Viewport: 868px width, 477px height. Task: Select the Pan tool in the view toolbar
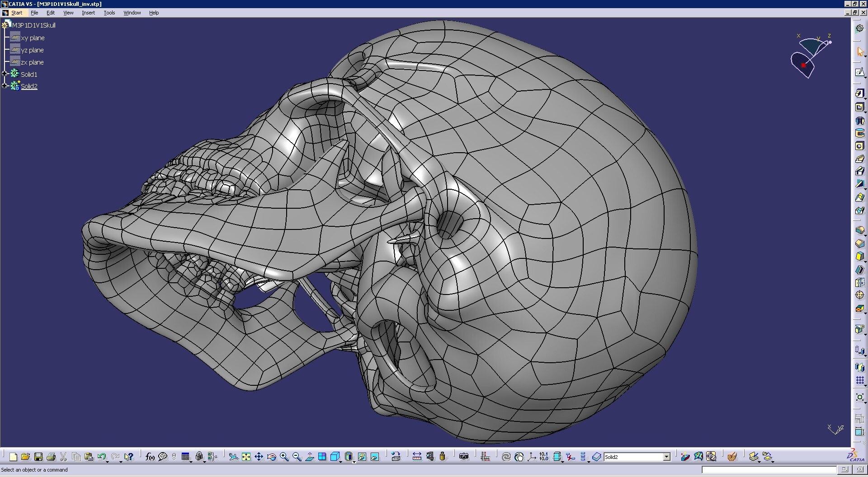click(x=259, y=457)
